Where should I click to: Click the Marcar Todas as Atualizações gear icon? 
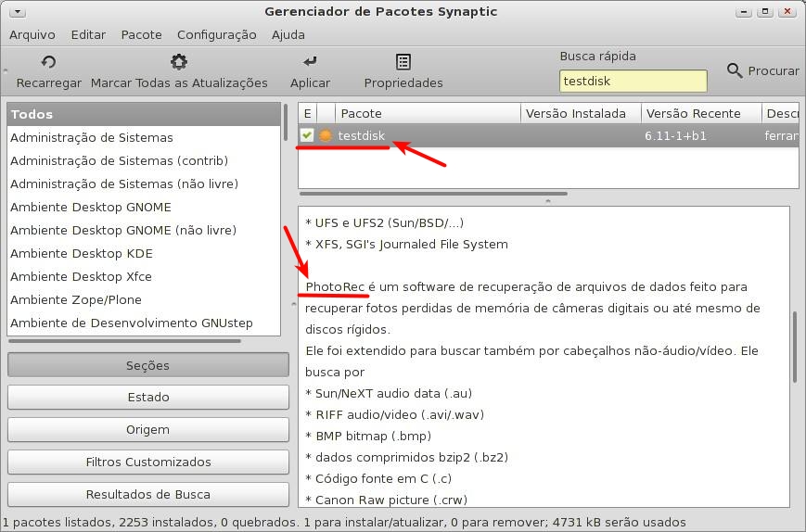[x=179, y=62]
